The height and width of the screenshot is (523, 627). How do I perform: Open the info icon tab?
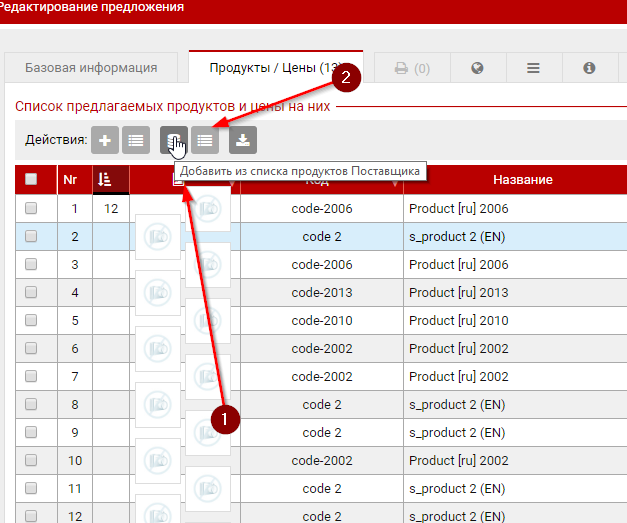coord(589,68)
